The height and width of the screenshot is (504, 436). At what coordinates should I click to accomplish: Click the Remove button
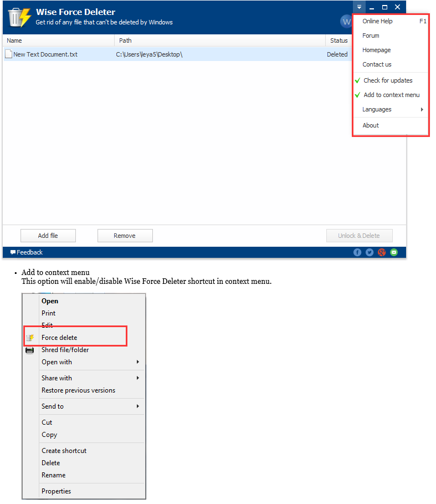click(125, 236)
